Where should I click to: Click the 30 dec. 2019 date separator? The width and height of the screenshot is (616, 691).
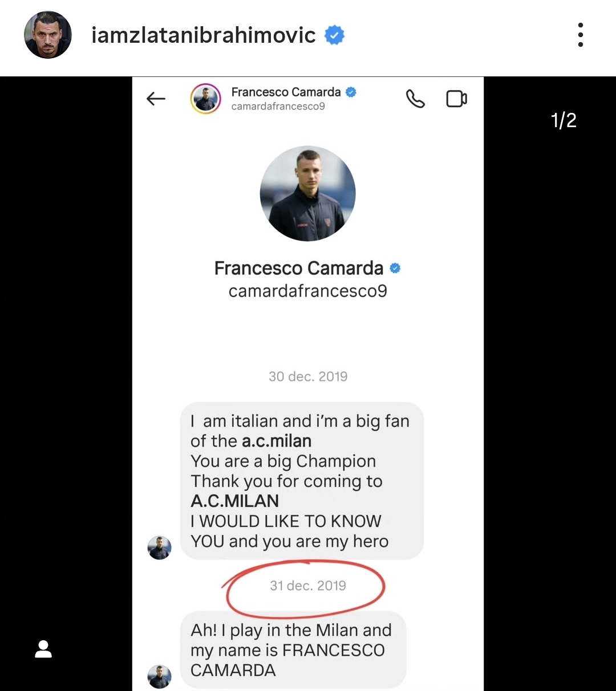pos(308,377)
